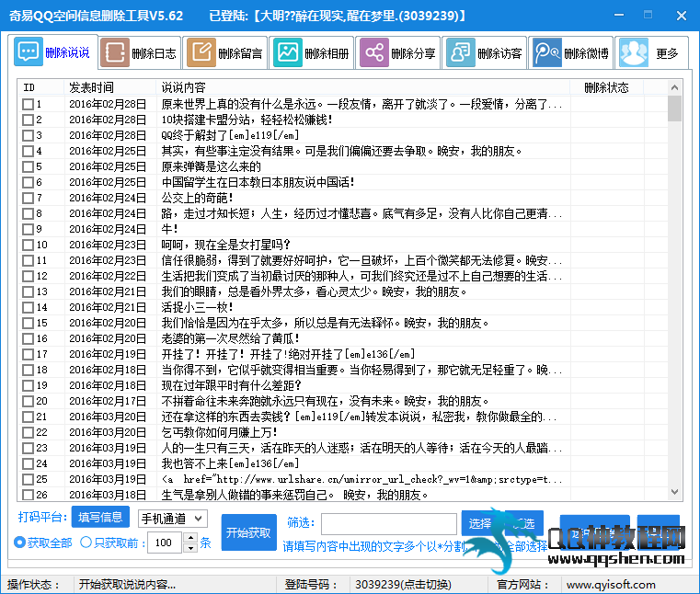Switch to the 删除微博 tab label
This screenshot has height=594, width=700.
pyautogui.click(x=586, y=54)
